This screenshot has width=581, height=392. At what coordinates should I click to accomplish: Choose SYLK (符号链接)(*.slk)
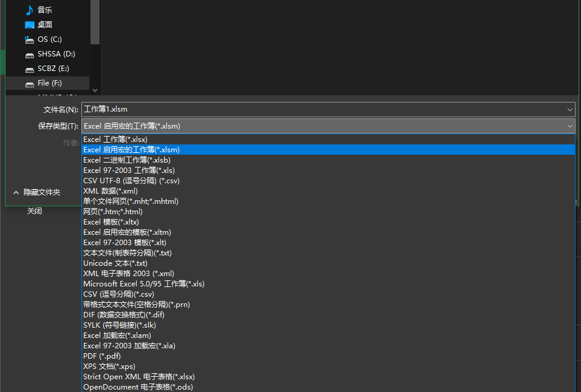(x=328, y=325)
